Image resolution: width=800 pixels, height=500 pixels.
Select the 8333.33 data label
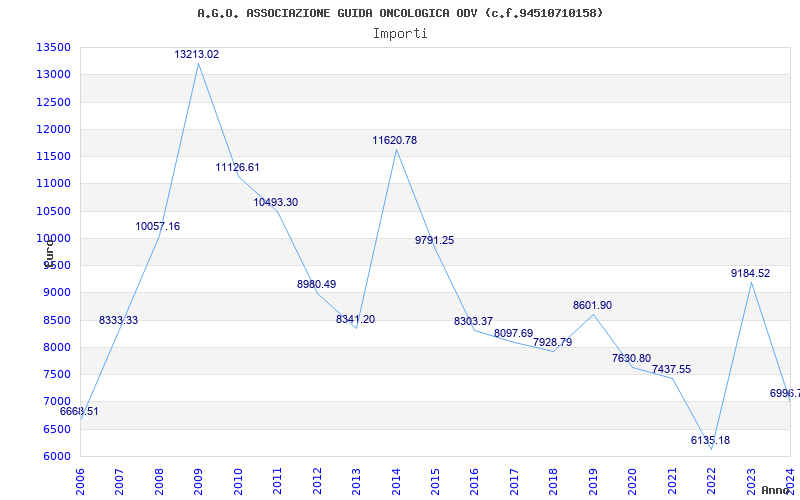pos(118,320)
